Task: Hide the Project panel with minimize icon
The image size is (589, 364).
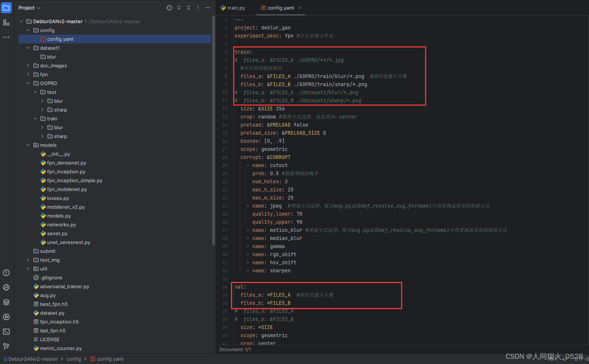Action: point(208,8)
